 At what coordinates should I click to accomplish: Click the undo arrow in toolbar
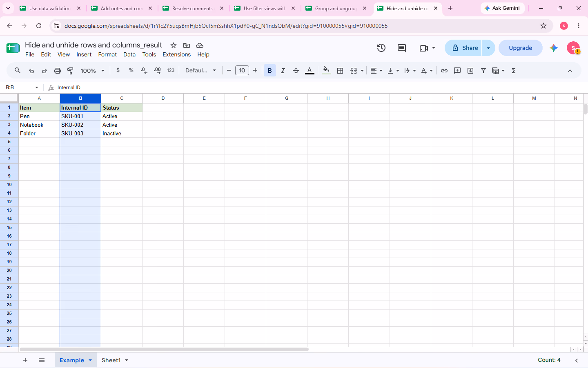(31, 71)
